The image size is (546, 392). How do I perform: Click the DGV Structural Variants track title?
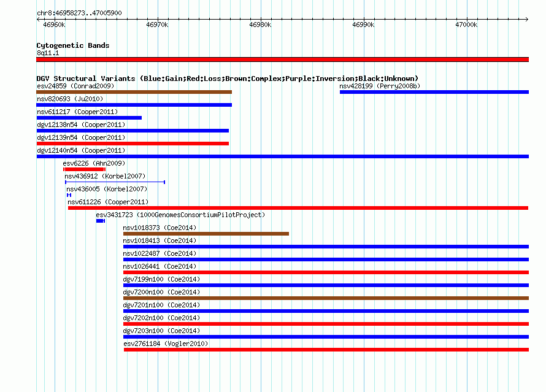pos(228,79)
